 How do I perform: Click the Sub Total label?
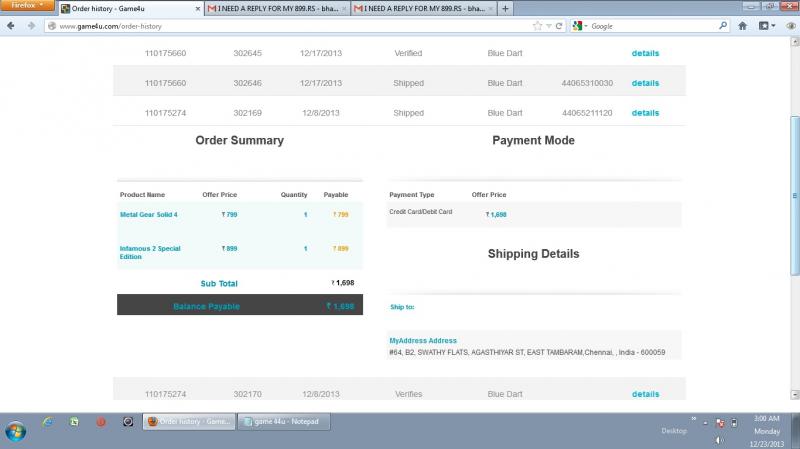pyautogui.click(x=219, y=283)
